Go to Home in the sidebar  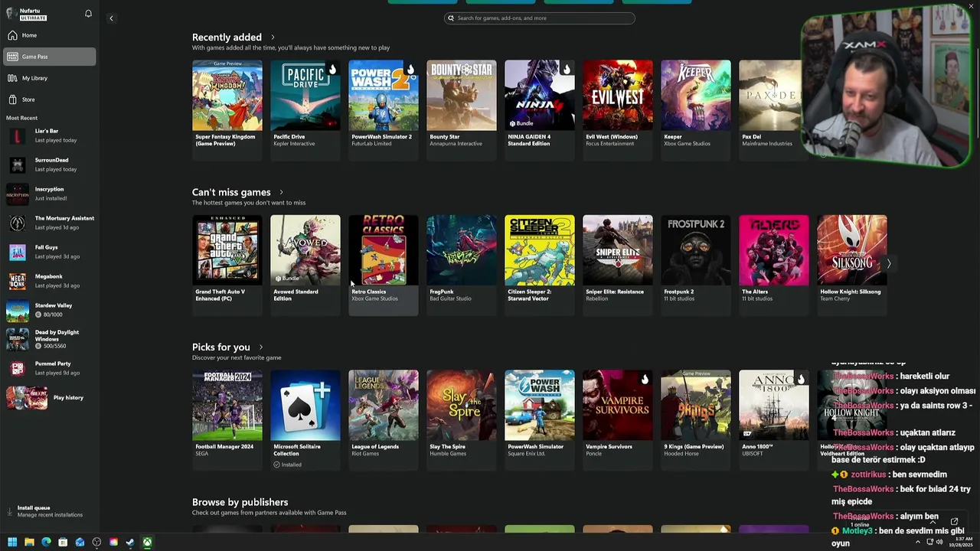(50, 35)
